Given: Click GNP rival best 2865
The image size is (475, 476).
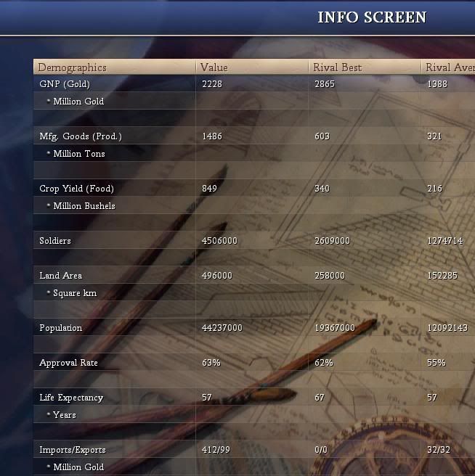Looking at the screenshot, I should coord(325,83).
